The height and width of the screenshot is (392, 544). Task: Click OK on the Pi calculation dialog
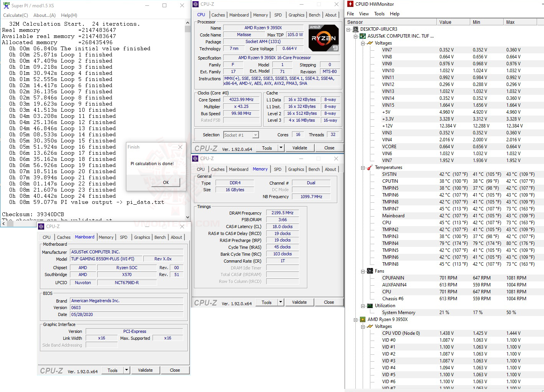[x=165, y=182]
